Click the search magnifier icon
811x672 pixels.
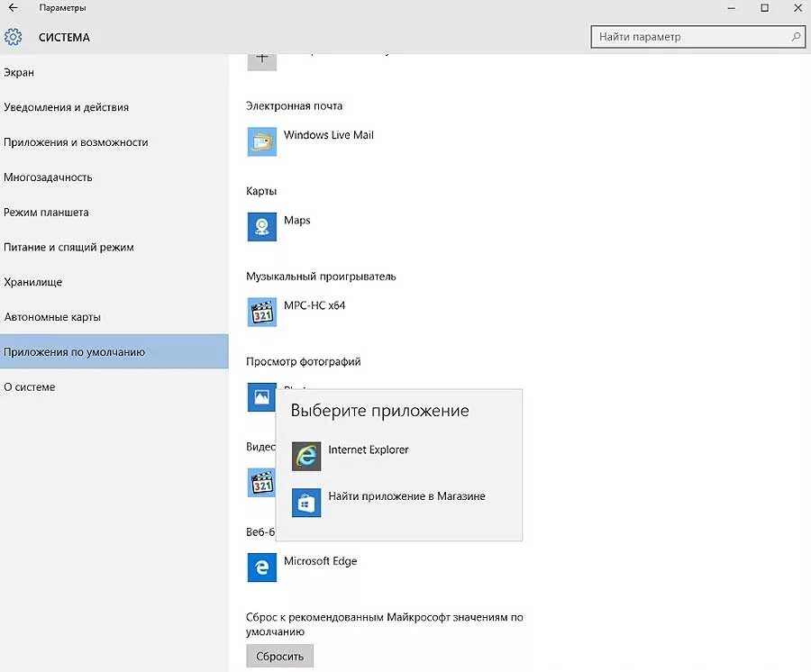tap(796, 37)
